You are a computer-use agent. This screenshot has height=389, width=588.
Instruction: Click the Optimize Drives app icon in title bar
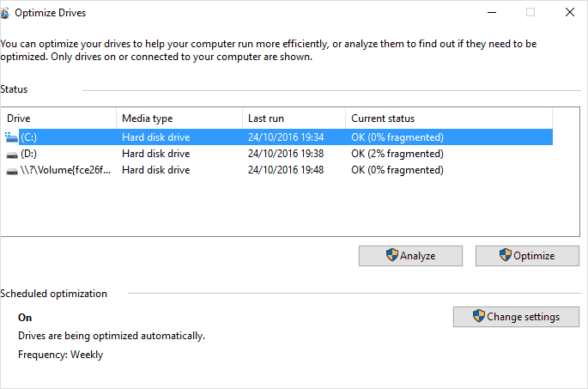[x=4, y=13]
